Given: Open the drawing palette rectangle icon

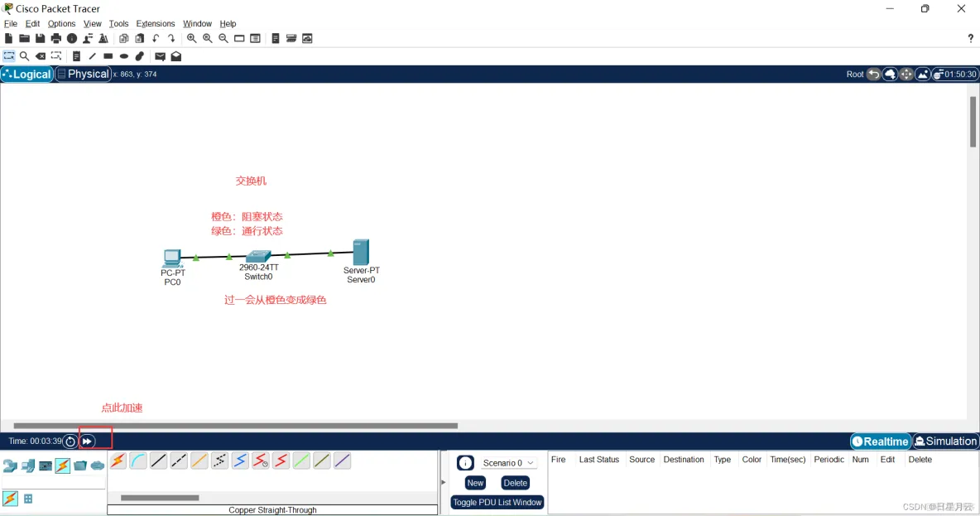Looking at the screenshot, I should (x=239, y=39).
